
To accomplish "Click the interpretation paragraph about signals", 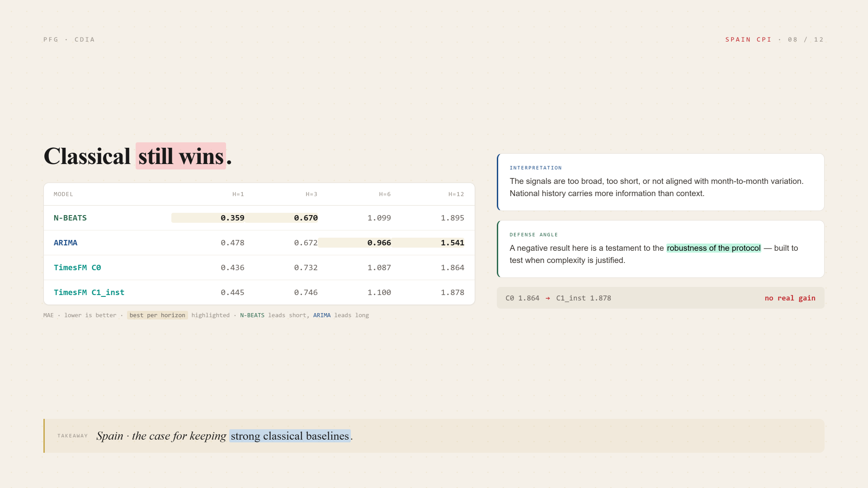I will 656,188.
